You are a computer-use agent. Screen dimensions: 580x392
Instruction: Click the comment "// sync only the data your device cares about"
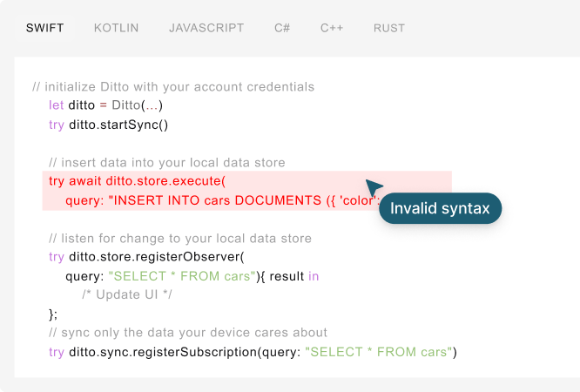(188, 333)
